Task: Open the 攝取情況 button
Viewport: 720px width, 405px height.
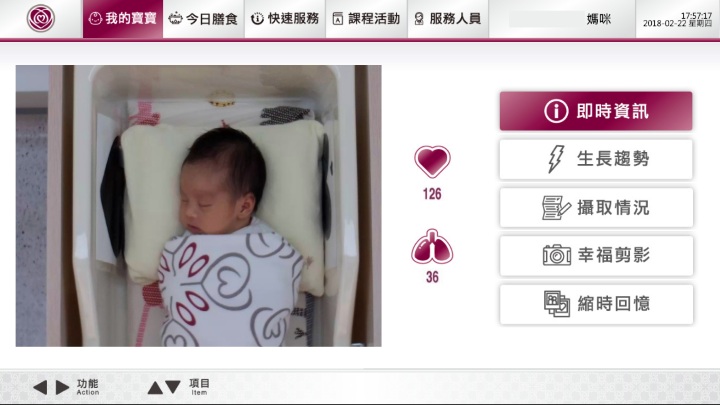Action: tap(596, 208)
